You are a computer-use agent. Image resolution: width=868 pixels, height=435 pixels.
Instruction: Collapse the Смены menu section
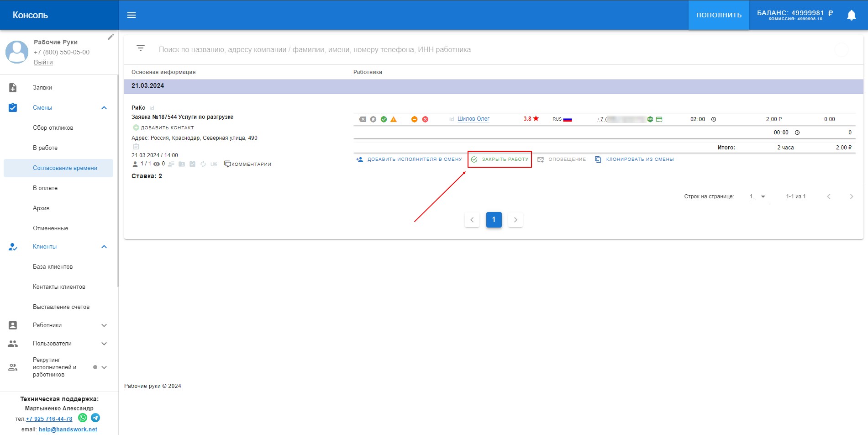pos(104,108)
